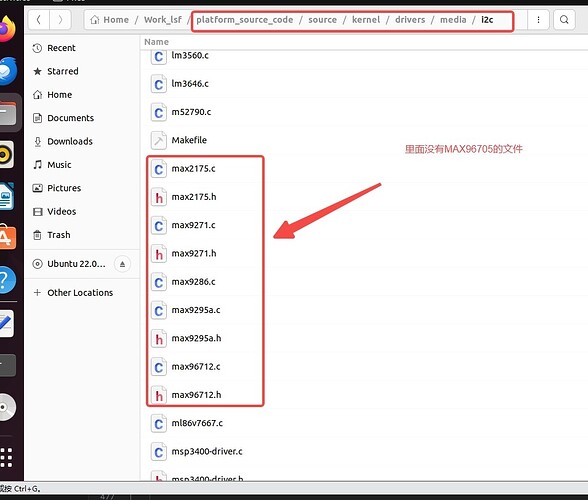Launch the Help app from the dock

coord(6,280)
